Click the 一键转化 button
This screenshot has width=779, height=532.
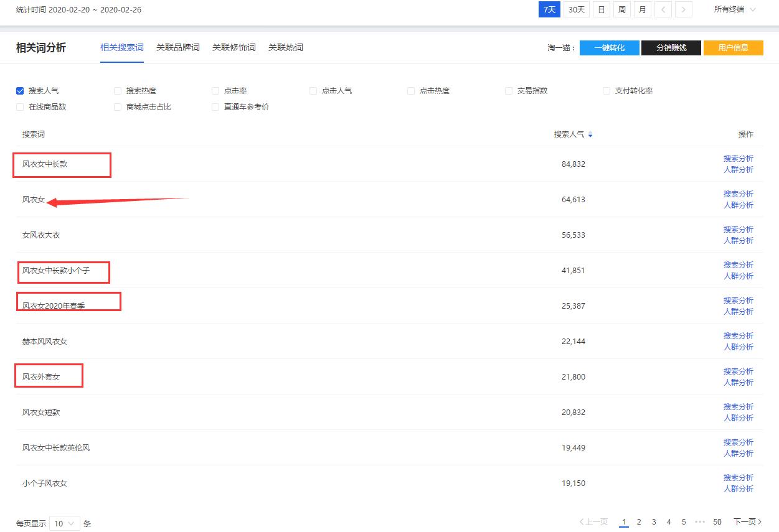pos(609,47)
